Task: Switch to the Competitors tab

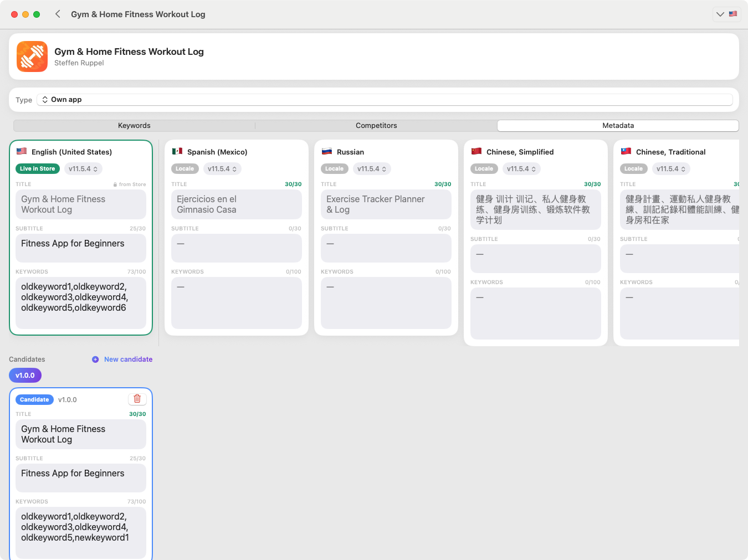Action: [376, 126]
